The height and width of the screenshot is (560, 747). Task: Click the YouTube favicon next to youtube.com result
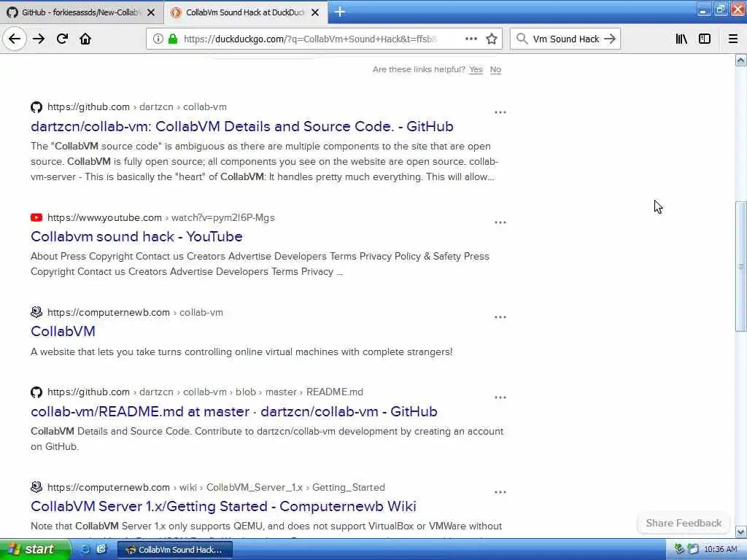point(36,217)
